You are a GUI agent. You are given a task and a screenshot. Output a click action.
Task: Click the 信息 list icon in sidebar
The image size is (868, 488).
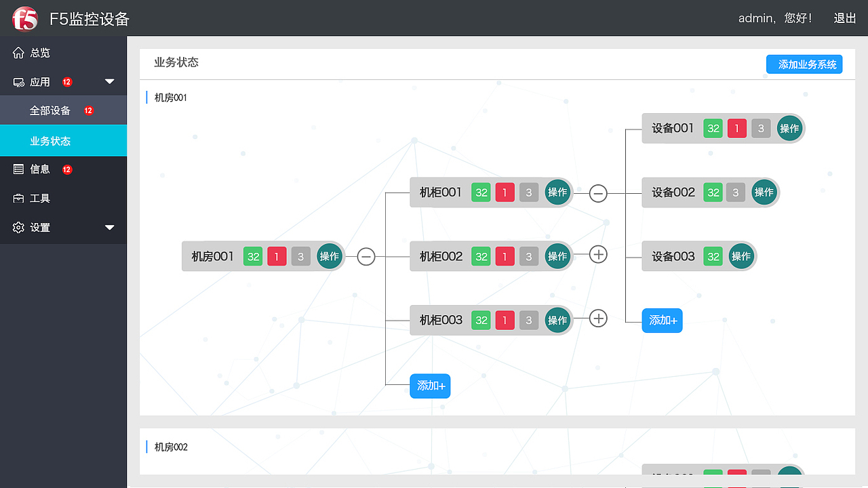[18, 169]
